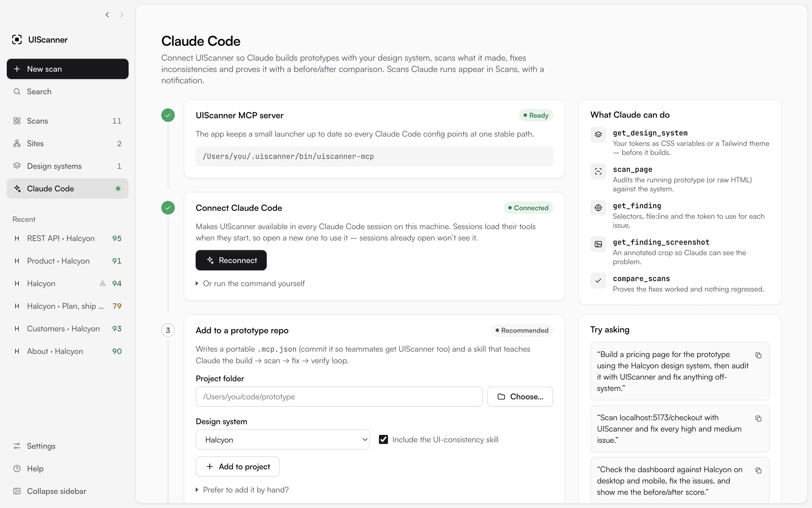Click the compare_scans checkmark icon
Viewport: 812px width, 508px height.
click(598, 280)
